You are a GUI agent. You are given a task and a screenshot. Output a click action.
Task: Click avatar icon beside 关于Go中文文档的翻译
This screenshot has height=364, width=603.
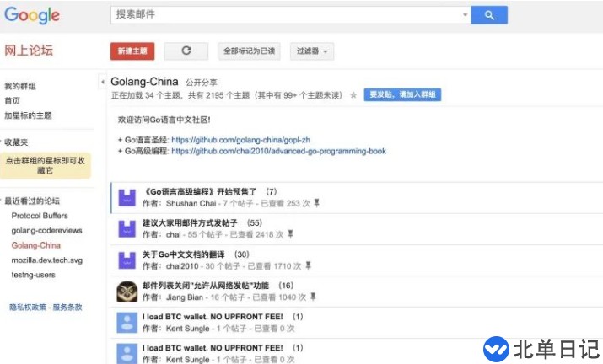pos(127,260)
